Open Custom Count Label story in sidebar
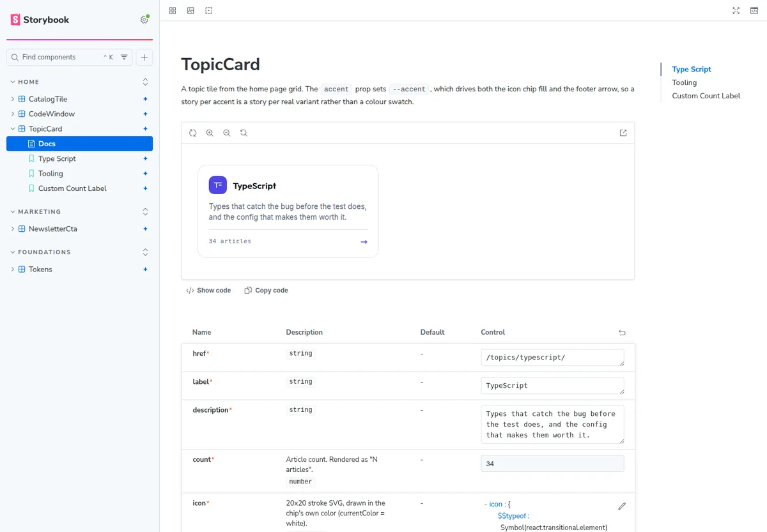 [x=72, y=188]
